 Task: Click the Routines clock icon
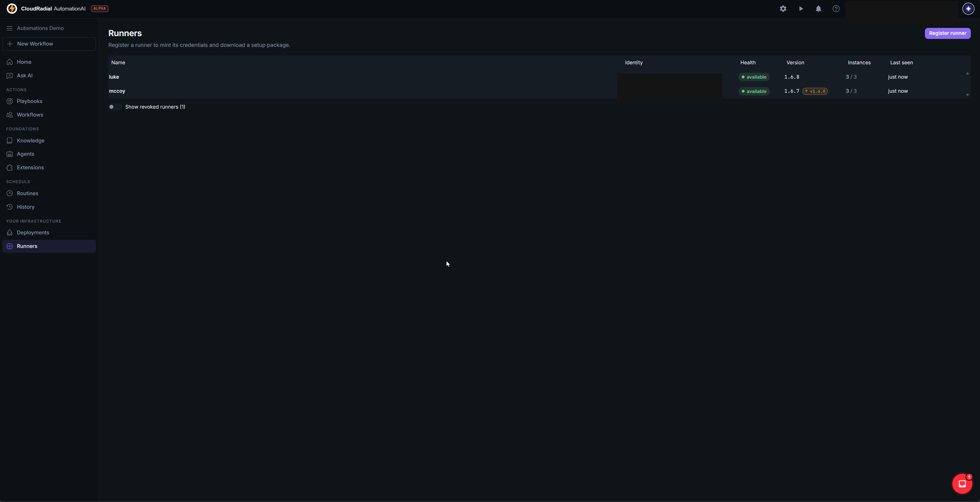pyautogui.click(x=9, y=194)
